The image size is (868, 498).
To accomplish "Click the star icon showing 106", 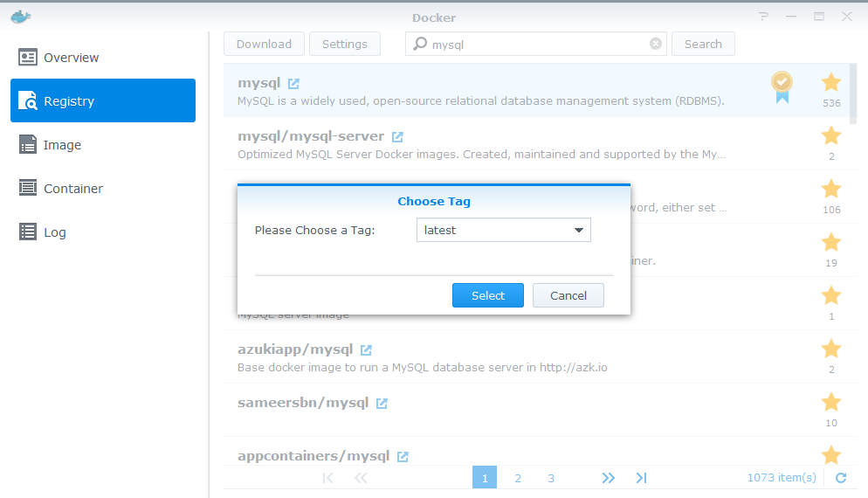I will click(x=831, y=189).
